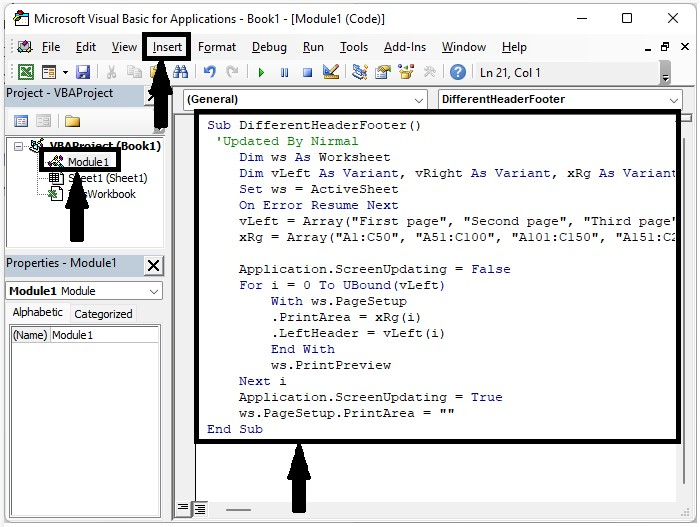Viewport: 700px width, 527px height.
Task: Click the Copy icon in toolbar
Action: pyautogui.click(x=134, y=72)
